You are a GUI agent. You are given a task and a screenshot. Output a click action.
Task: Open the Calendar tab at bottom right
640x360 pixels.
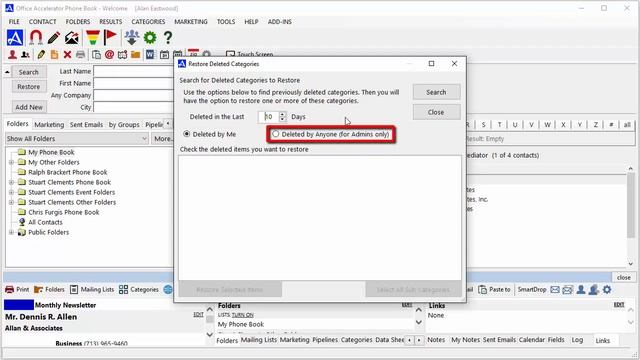pos(531,340)
